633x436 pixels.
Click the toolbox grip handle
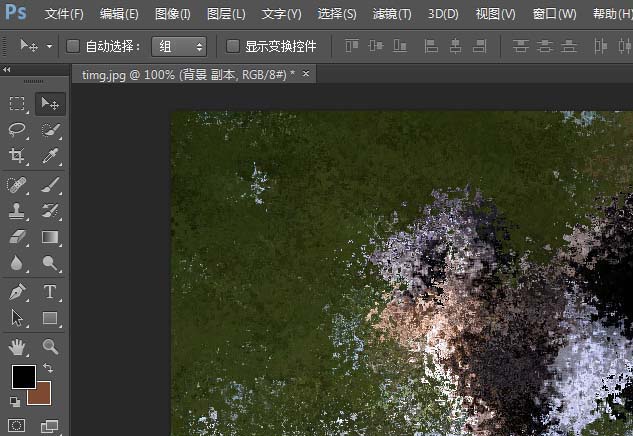point(34,81)
